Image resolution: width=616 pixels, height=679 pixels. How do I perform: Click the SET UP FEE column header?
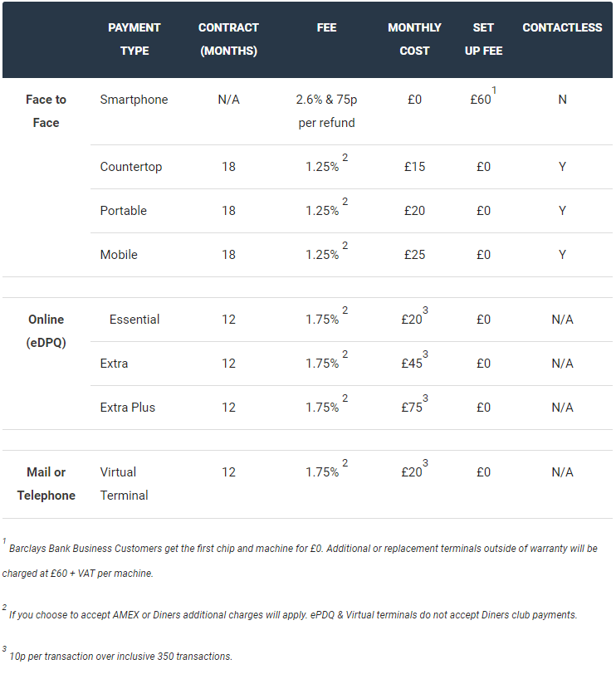483,39
